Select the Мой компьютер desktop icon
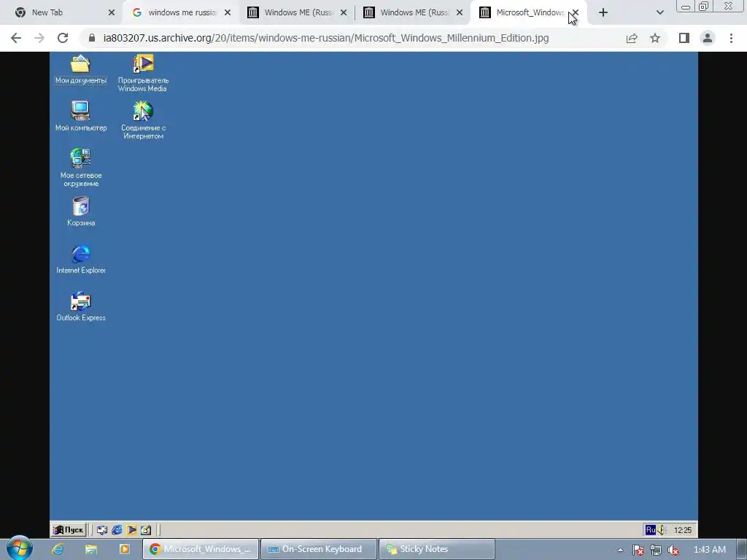747x560 pixels. point(80,116)
